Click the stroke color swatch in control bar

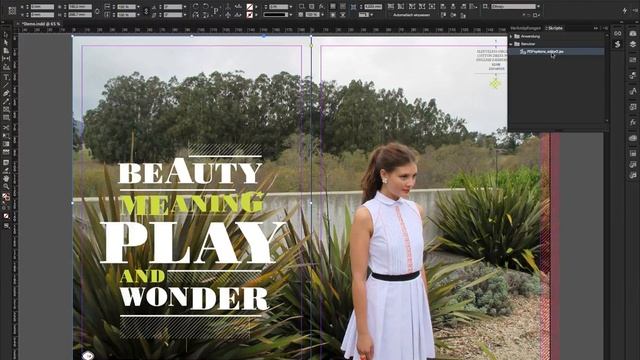(250, 15)
